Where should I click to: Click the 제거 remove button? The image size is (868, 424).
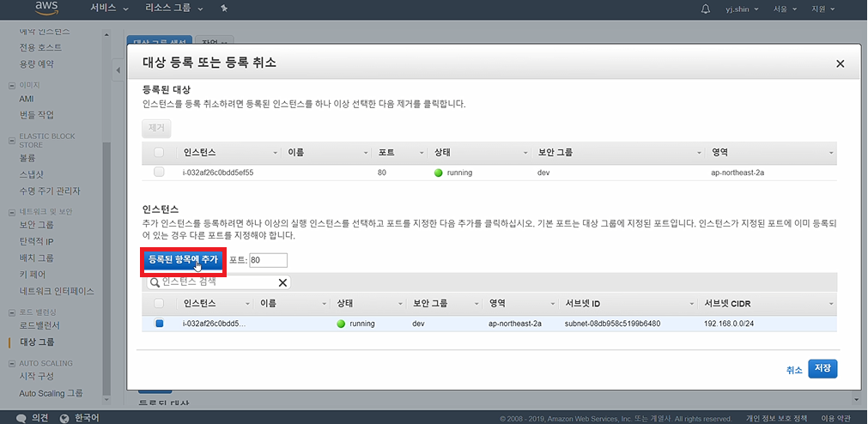click(x=156, y=129)
